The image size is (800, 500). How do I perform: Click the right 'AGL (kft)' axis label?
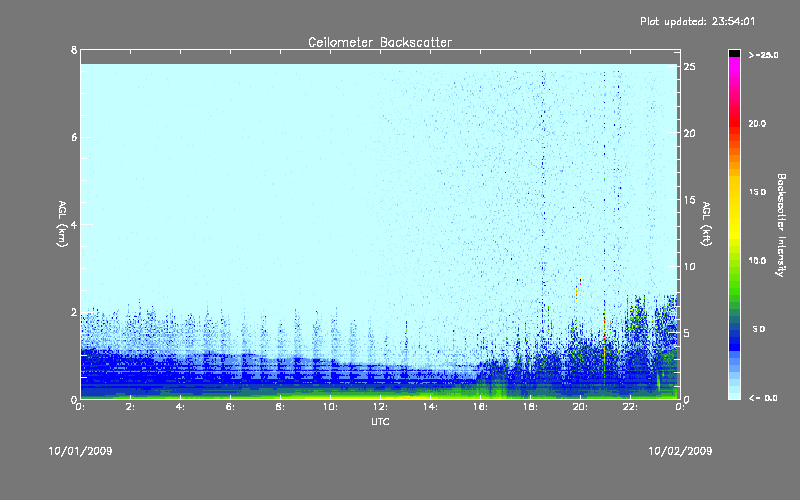pyautogui.click(x=706, y=224)
